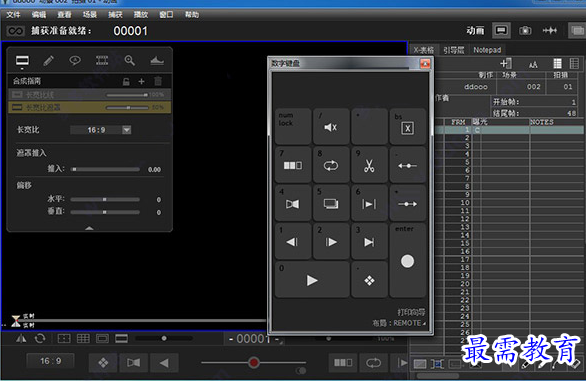
Task: Play animation with keypad 0 key
Action: pyautogui.click(x=312, y=280)
